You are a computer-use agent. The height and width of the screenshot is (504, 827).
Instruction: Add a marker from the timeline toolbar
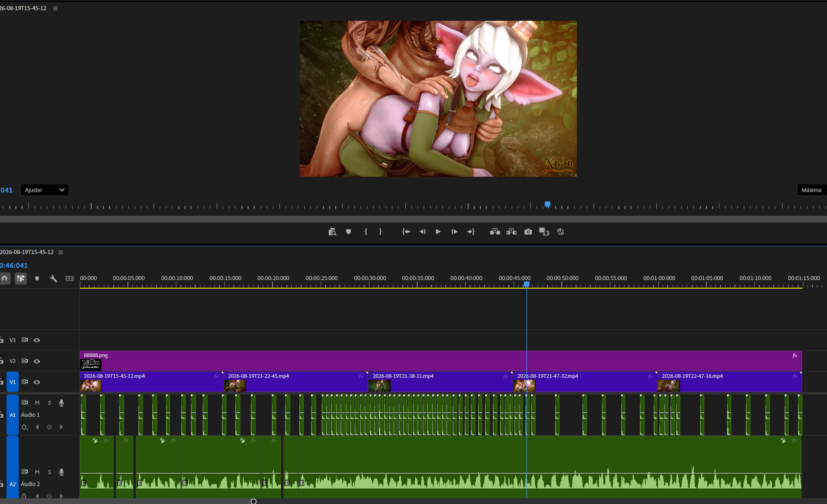(37, 278)
